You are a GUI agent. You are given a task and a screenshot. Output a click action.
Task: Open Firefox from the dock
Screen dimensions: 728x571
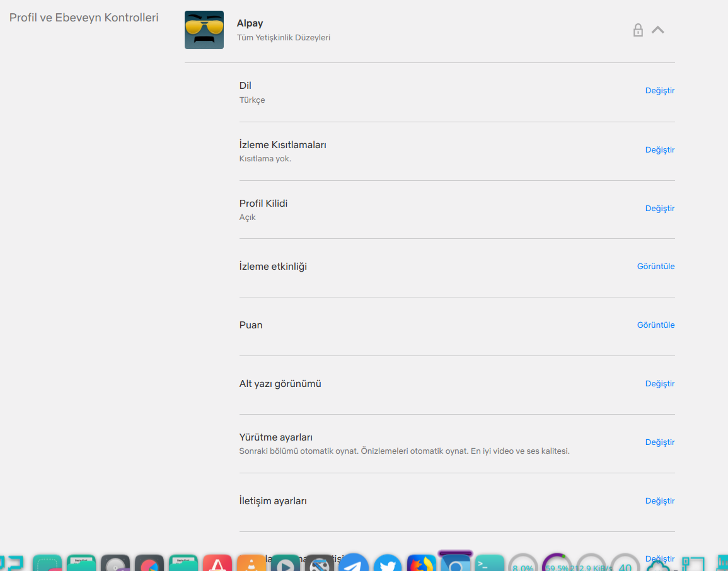coord(422,563)
